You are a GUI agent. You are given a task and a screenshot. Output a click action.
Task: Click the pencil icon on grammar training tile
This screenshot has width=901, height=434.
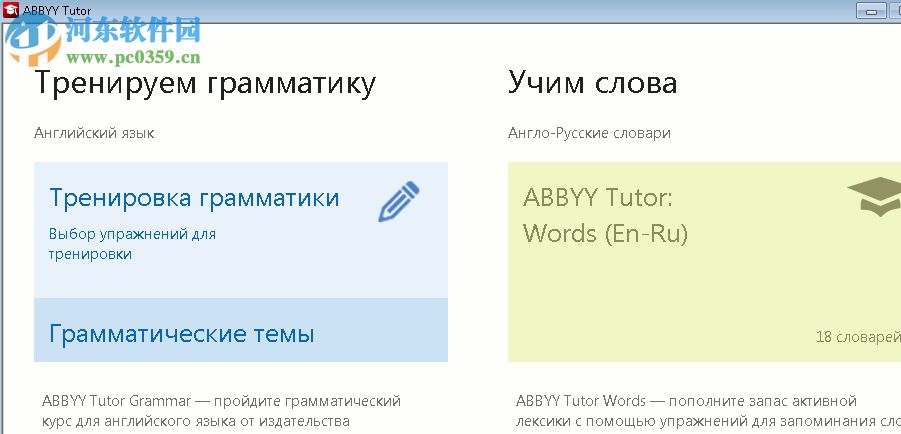(x=398, y=202)
